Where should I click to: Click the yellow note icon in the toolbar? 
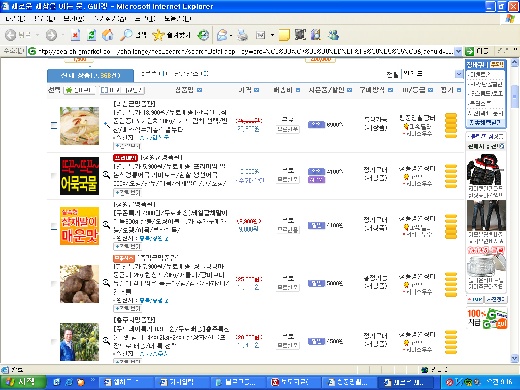click(x=284, y=35)
